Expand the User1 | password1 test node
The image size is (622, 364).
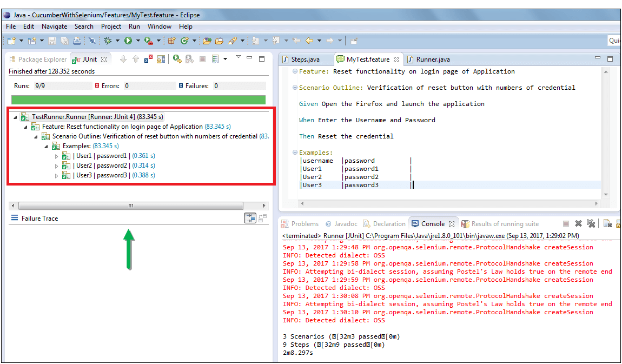pyautogui.click(x=57, y=156)
